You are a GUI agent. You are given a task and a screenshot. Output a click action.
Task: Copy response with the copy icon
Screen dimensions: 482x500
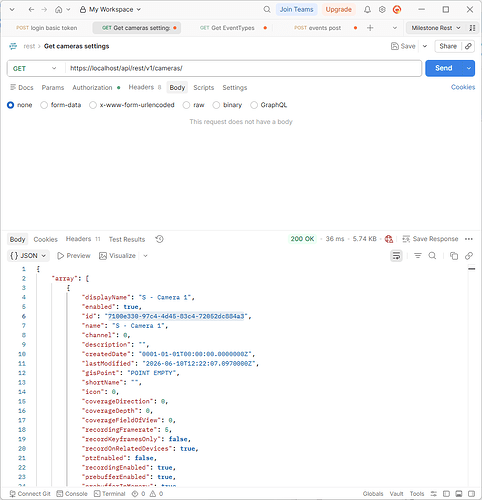coord(454,256)
